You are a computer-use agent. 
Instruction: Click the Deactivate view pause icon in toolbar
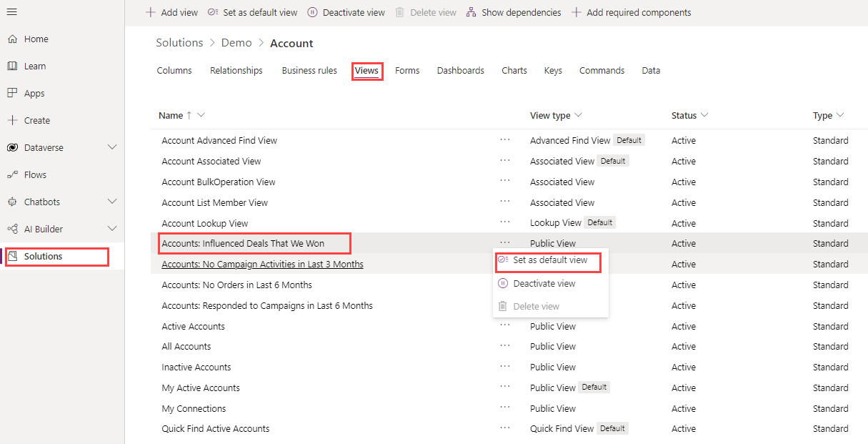tap(313, 12)
